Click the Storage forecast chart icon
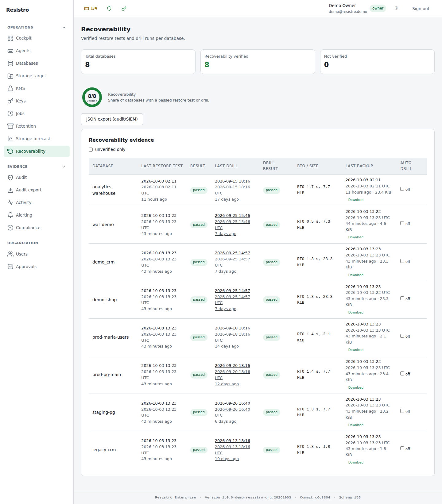Viewport: 442px width, 504px height. pos(10,139)
